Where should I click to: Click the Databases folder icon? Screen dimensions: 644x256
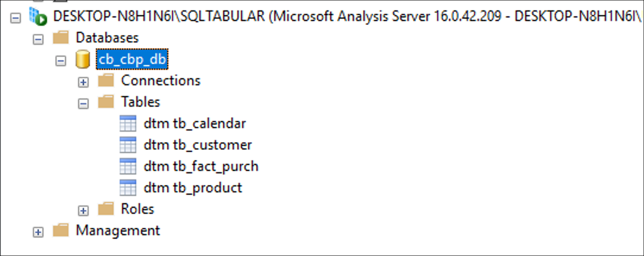point(61,37)
